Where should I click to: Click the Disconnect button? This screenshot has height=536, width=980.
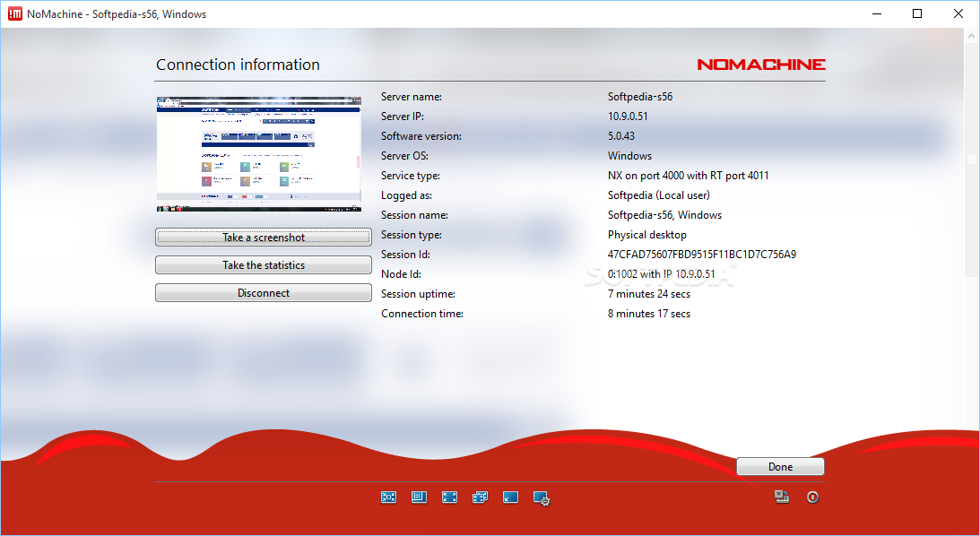tap(263, 292)
